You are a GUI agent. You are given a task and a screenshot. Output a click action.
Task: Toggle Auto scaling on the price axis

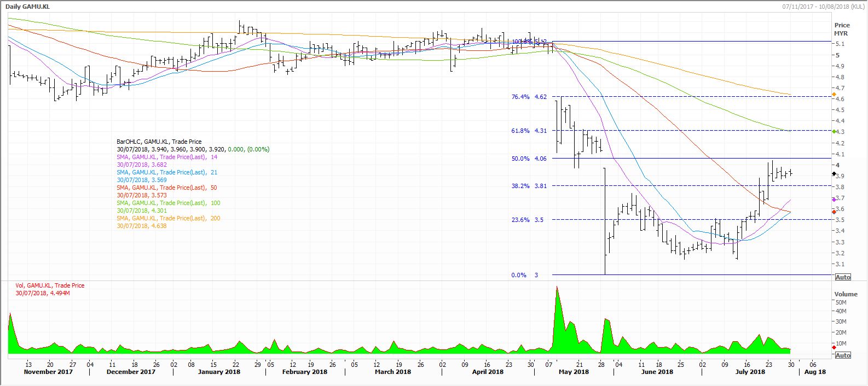click(x=843, y=278)
